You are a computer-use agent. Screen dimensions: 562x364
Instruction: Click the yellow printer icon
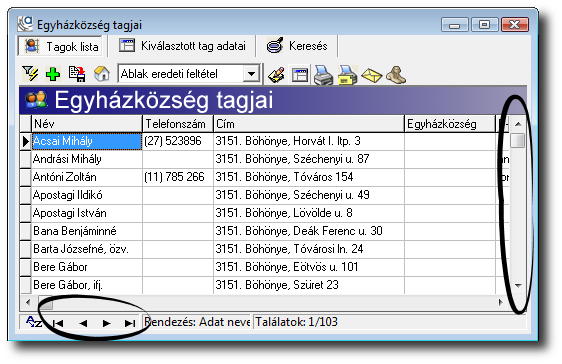pyautogui.click(x=347, y=75)
